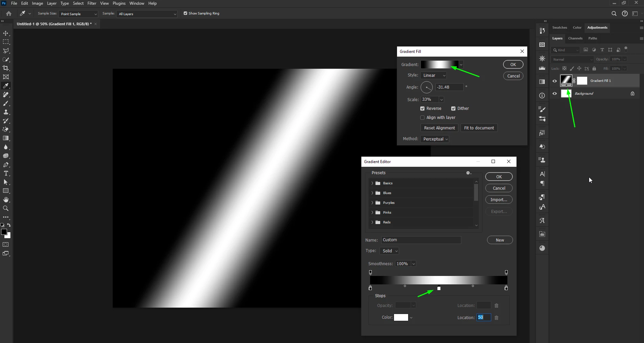Select the Eyedropper tool

pyautogui.click(x=6, y=86)
